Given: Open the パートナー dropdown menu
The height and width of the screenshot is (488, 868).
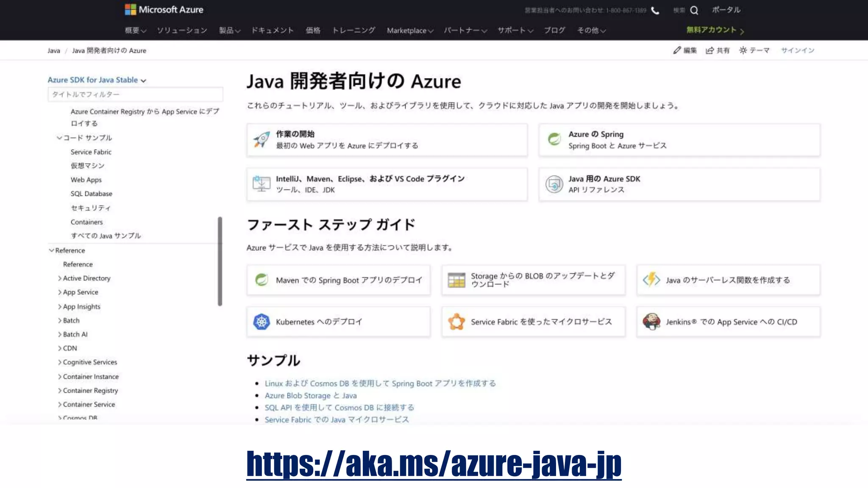Looking at the screenshot, I should click(465, 30).
